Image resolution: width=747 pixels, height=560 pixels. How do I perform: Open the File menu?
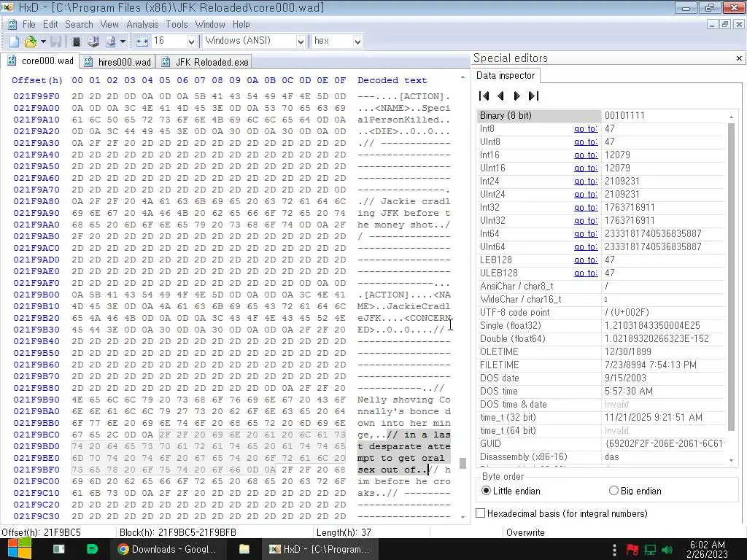(x=29, y=24)
